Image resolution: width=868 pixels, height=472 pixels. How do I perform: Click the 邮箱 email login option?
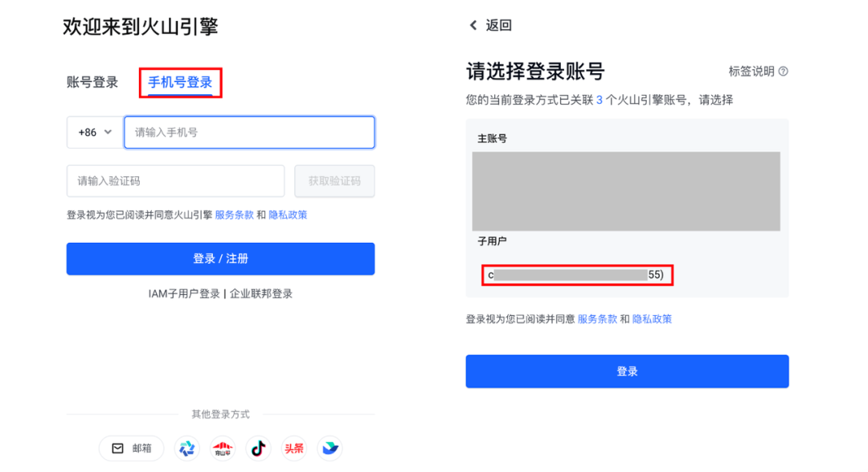[132, 448]
